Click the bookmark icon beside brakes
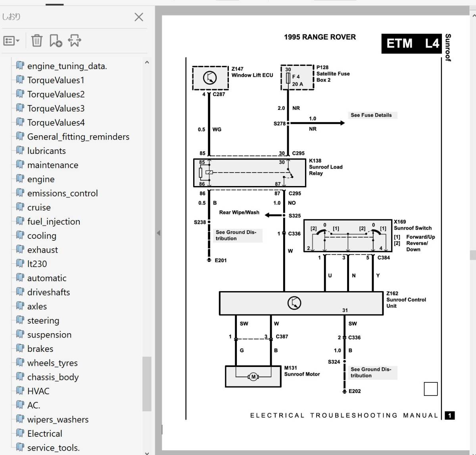 (x=20, y=348)
